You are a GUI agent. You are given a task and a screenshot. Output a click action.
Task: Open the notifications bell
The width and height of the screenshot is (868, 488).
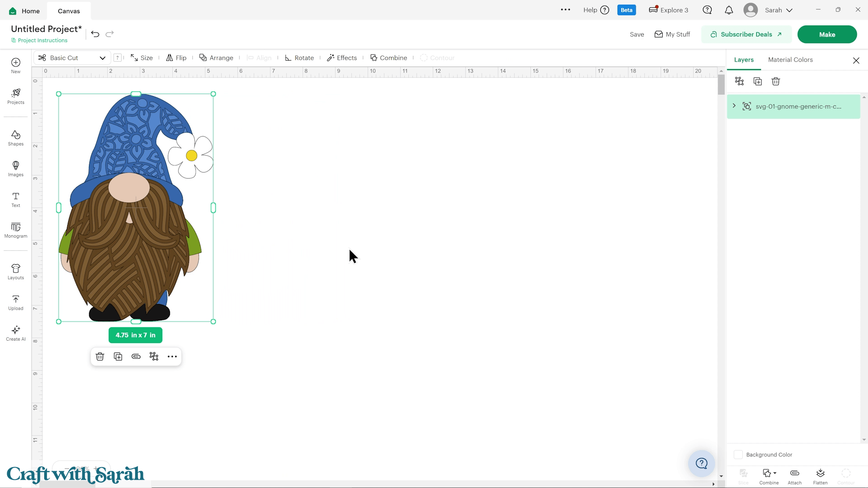click(729, 10)
